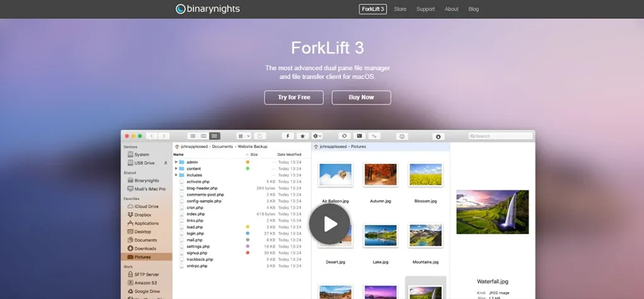644x299 pixels.
Task: Click the orange tag on admin row
Action: [247, 162]
